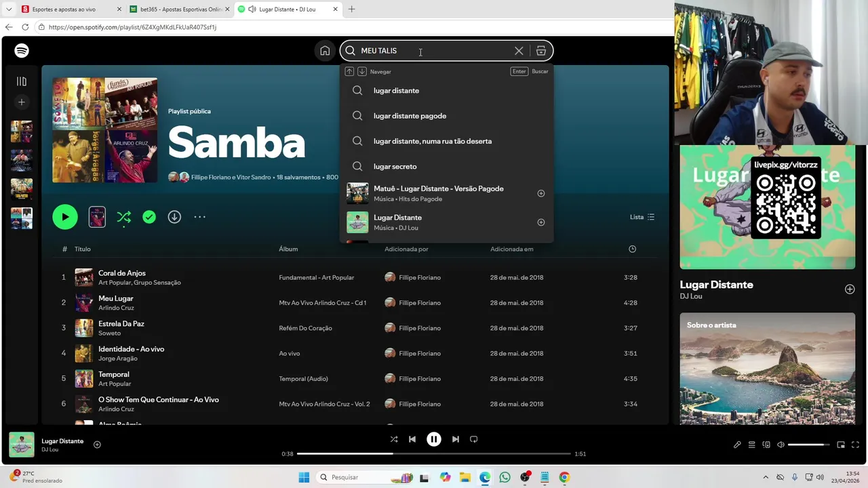The width and height of the screenshot is (868, 488).
Task: Play the Samba playlist with green button
Action: (65, 217)
